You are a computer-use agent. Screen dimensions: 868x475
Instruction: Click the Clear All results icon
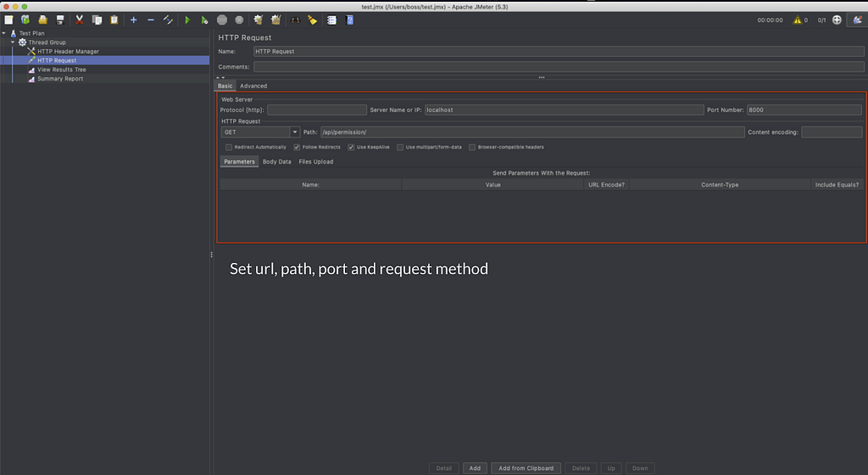275,20
